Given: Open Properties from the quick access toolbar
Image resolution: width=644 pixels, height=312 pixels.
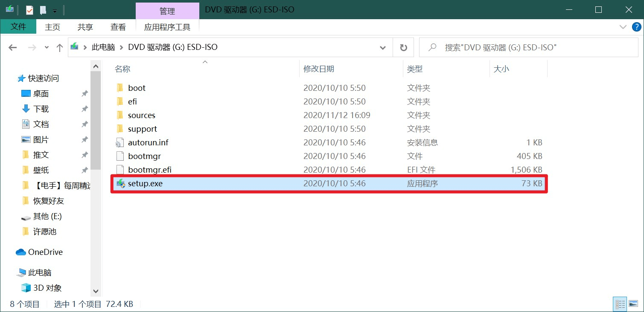Looking at the screenshot, I should tap(29, 10).
